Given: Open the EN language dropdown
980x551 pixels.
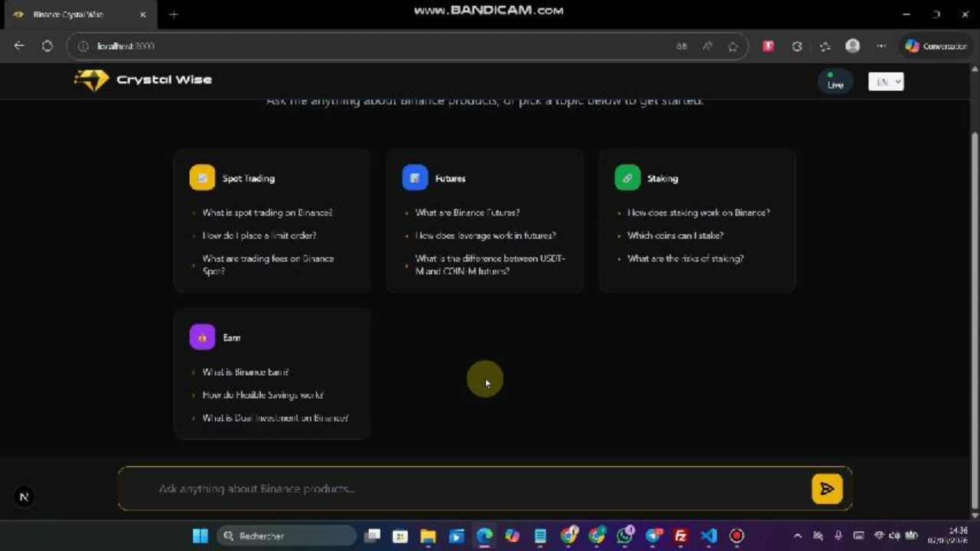Looking at the screenshot, I should 886,81.
